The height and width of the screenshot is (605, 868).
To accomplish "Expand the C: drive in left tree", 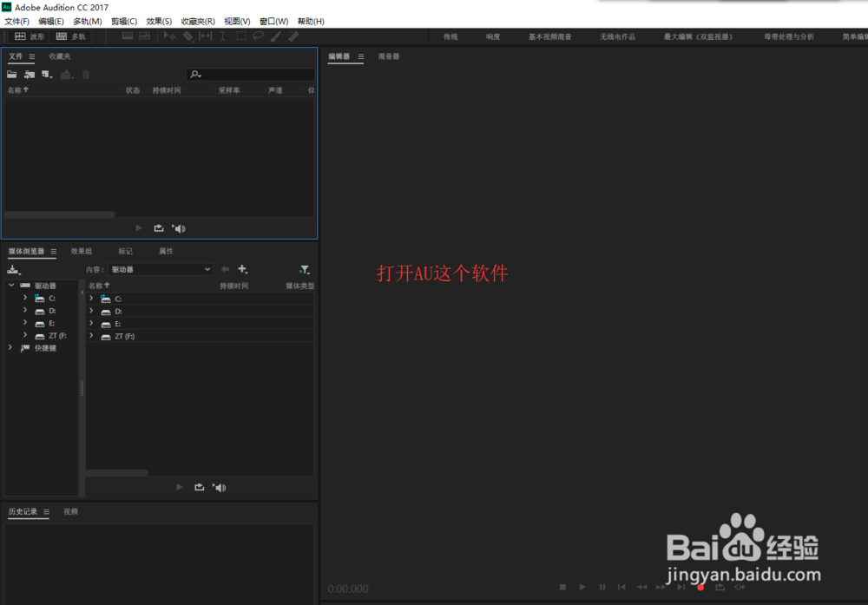I will (25, 298).
